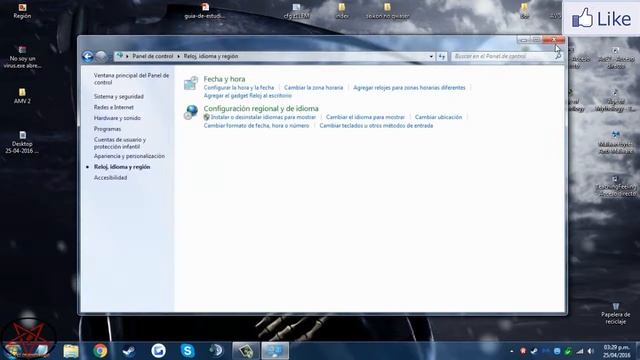
Task: Select the guia-de-estudi PDF desktop icon
Action: point(204,11)
